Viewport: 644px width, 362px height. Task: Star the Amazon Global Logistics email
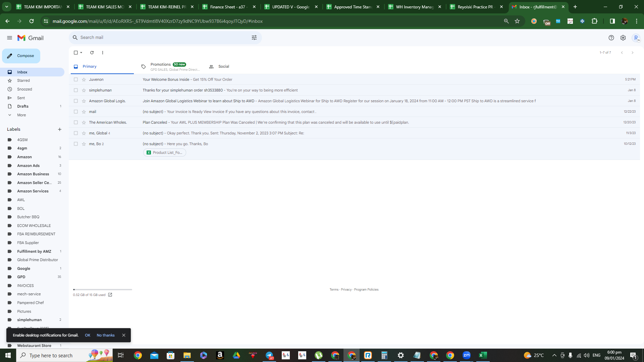click(84, 101)
